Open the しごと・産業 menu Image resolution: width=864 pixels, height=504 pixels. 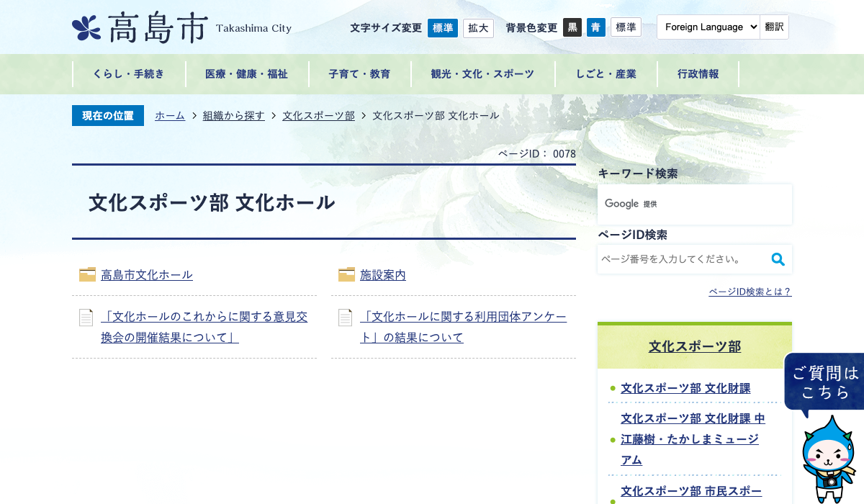point(606,74)
